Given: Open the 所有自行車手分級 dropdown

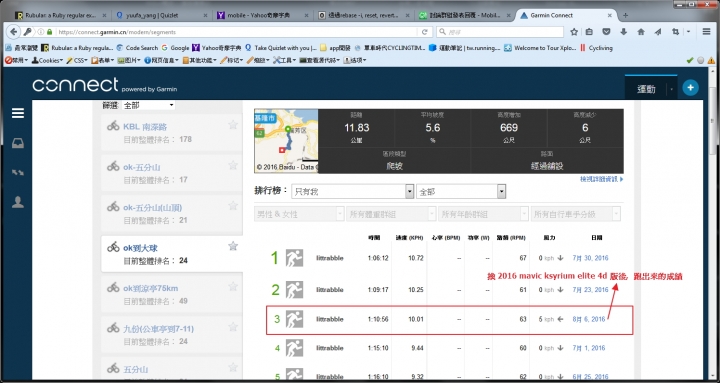Looking at the screenshot, I should 576,214.
